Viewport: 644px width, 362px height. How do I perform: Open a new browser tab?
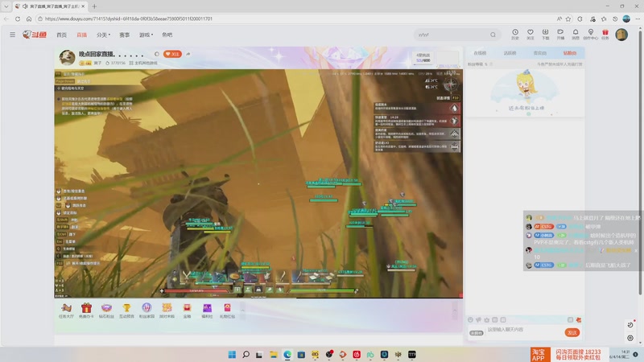94,6
